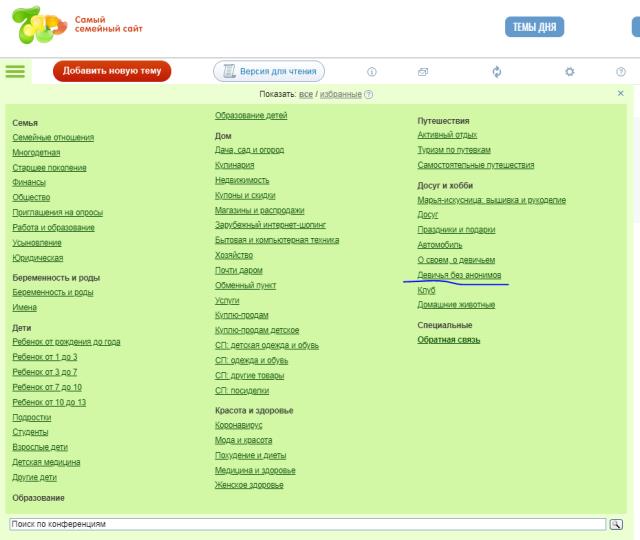Close the conference list panel
Screen dimensions: 640x540
point(620,93)
